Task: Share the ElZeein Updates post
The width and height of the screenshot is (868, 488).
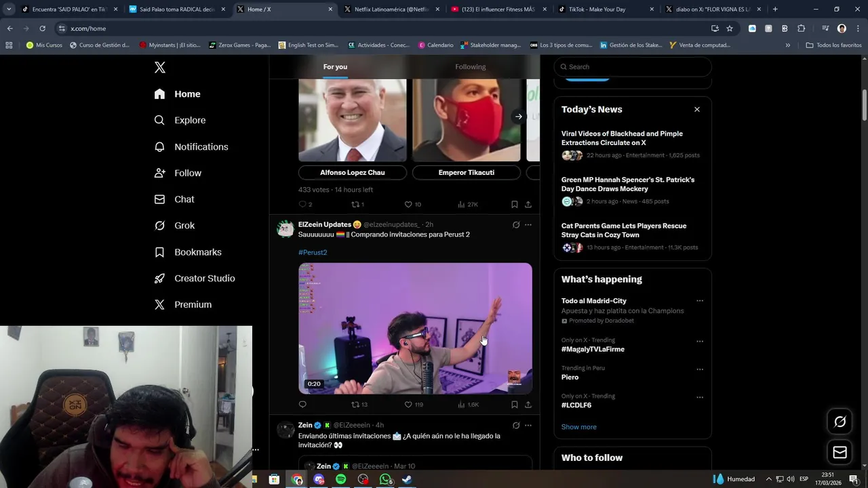Action: pos(528,405)
